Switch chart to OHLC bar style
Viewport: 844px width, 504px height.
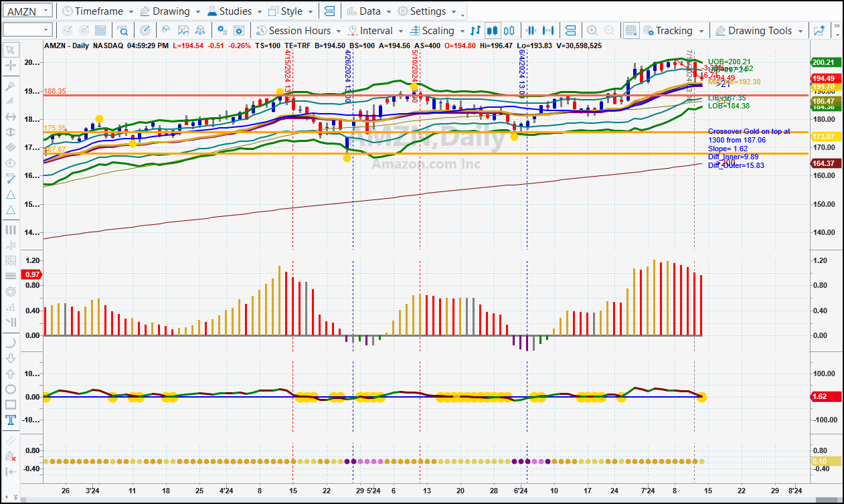475,30
